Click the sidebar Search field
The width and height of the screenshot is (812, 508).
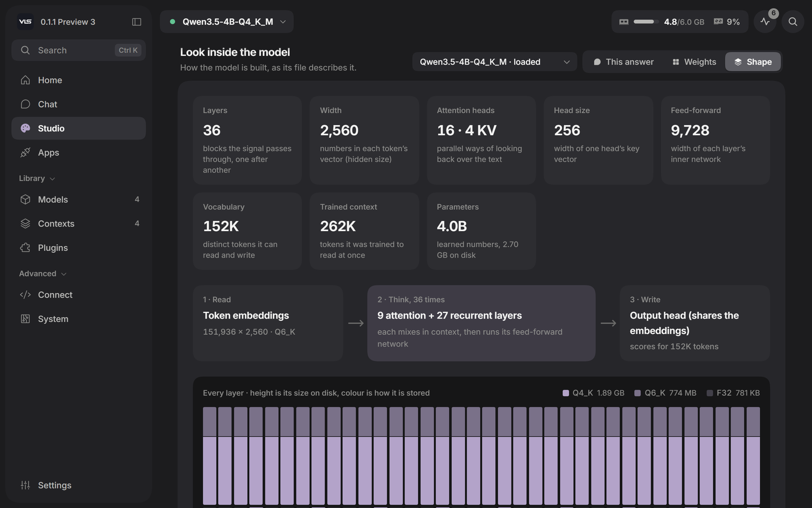pyautogui.click(x=79, y=50)
